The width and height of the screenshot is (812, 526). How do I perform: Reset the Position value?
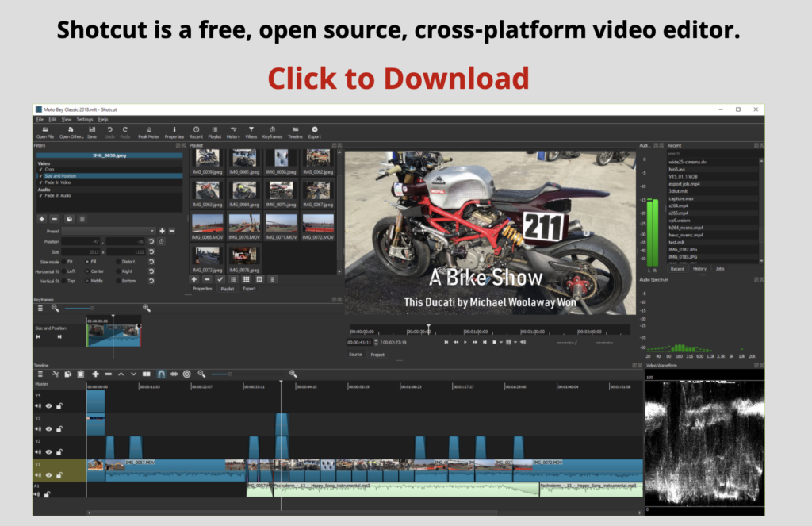point(151,241)
